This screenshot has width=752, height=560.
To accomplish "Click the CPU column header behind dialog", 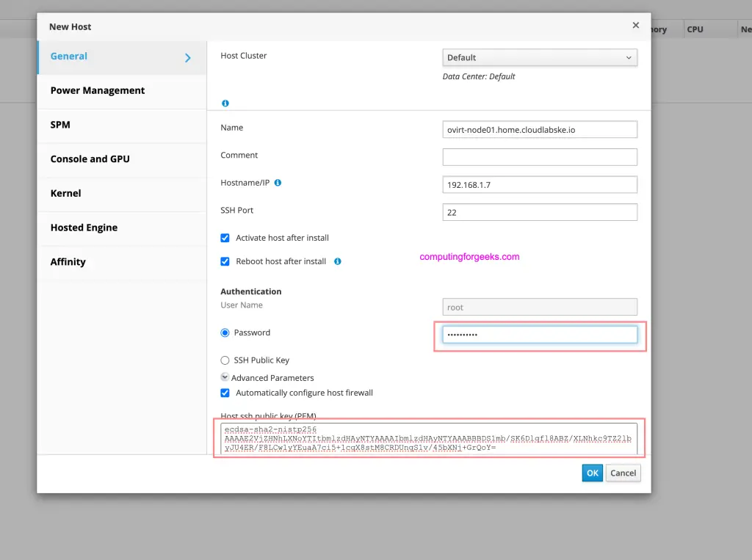I will pyautogui.click(x=695, y=29).
